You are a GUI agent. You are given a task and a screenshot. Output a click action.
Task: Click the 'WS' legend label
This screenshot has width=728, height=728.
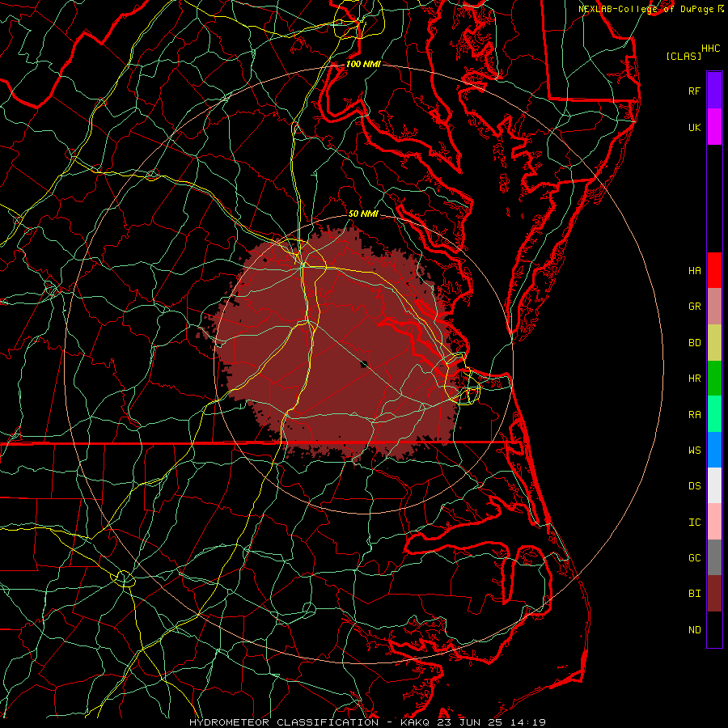[x=694, y=450]
